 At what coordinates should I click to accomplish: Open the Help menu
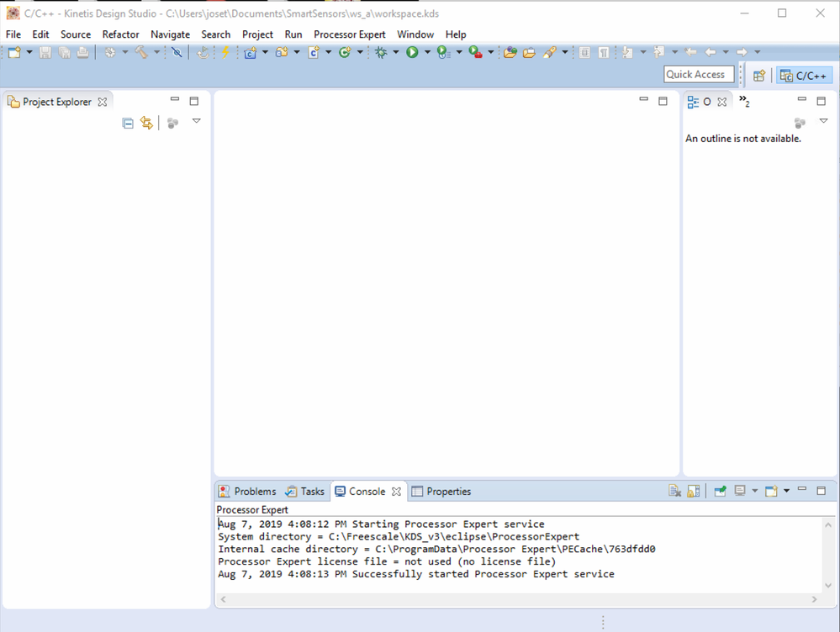coord(456,34)
